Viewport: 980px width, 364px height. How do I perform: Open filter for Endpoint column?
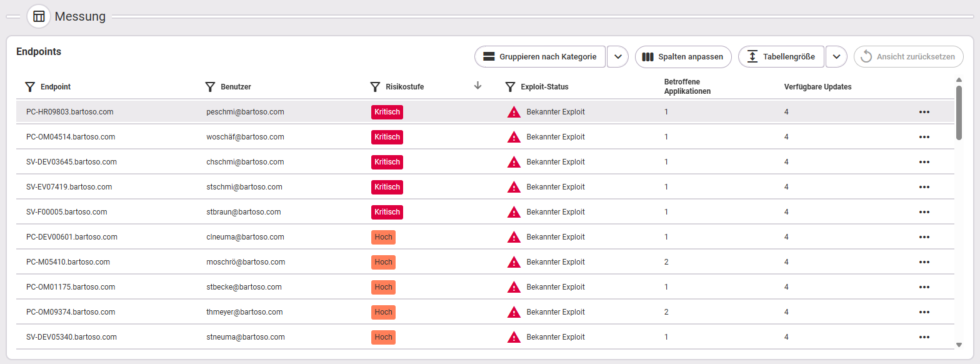pos(29,87)
